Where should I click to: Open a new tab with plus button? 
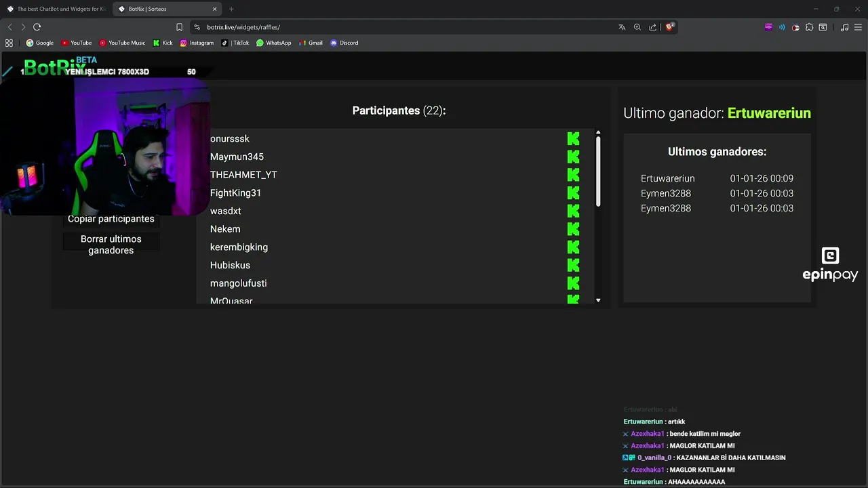(x=231, y=9)
